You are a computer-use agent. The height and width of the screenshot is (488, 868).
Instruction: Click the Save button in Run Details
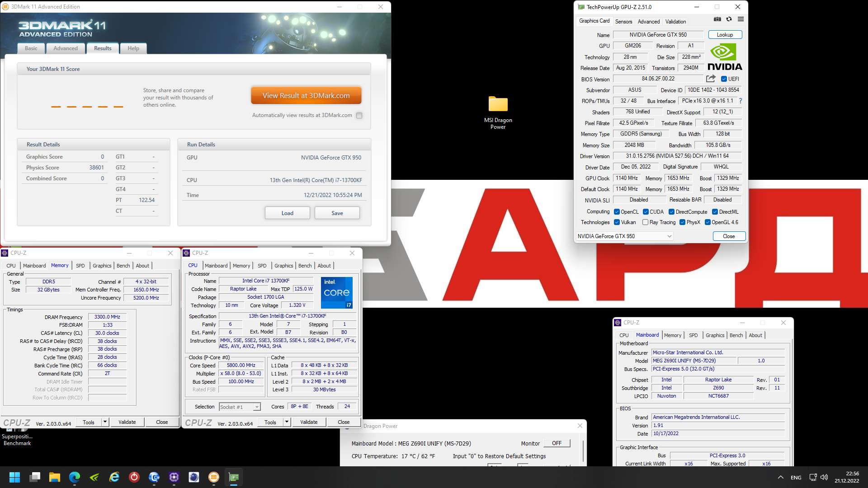[337, 213]
